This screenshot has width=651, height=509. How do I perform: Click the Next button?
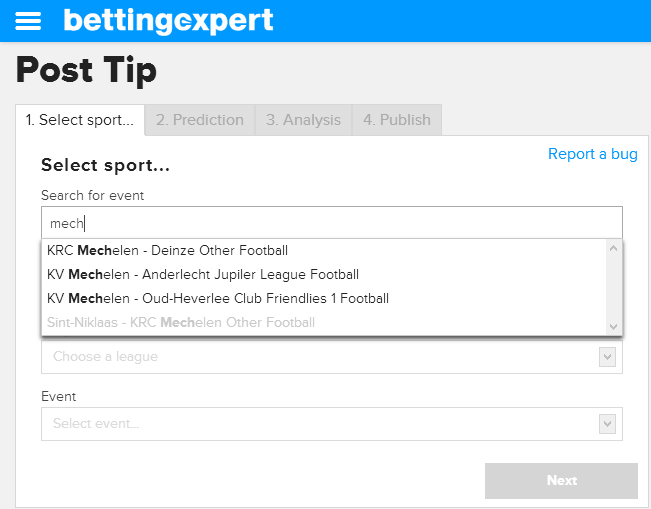561,480
